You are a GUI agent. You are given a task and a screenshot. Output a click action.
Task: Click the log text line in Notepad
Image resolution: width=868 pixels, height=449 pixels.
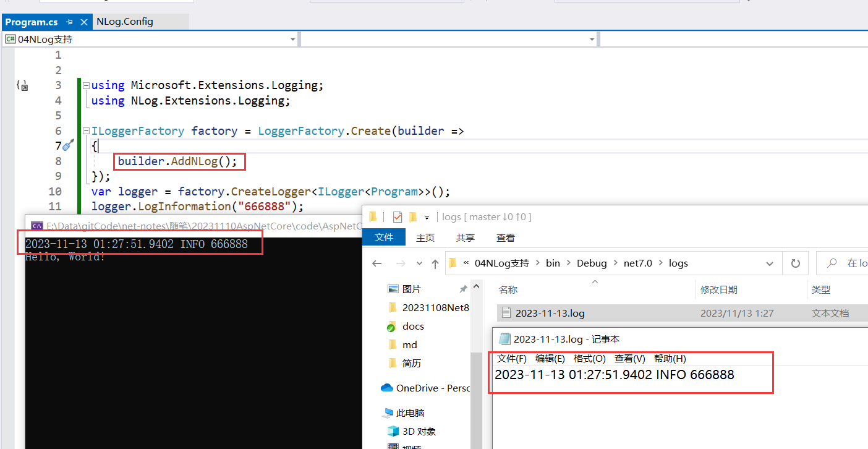click(615, 374)
